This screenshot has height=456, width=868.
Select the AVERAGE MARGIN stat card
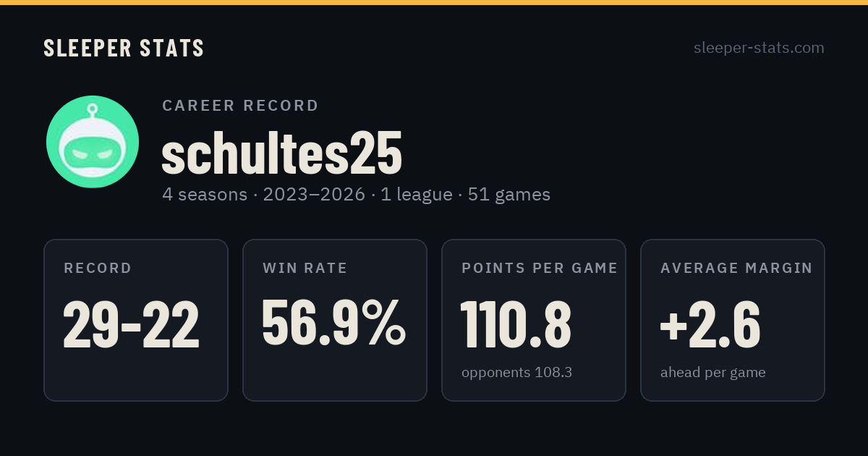[x=733, y=320]
